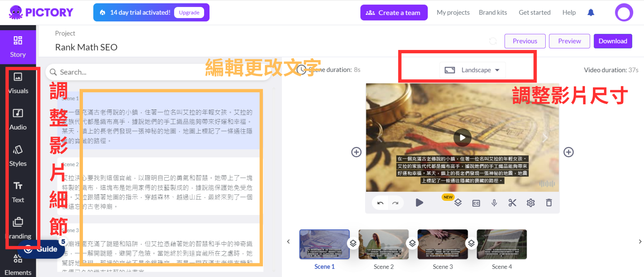Screen dimensions: 644x277
Task: Expand the Landscape aspect ratio dropdown
Action: [x=472, y=70]
